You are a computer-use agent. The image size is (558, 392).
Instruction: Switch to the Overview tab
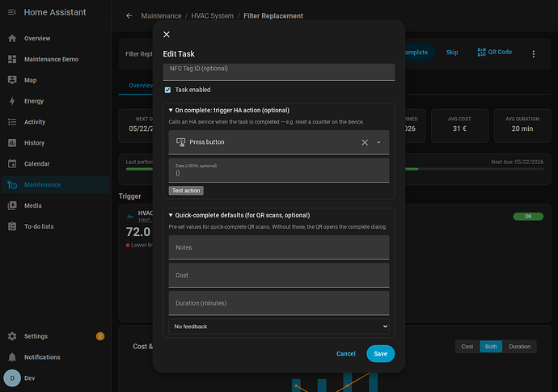click(x=141, y=86)
